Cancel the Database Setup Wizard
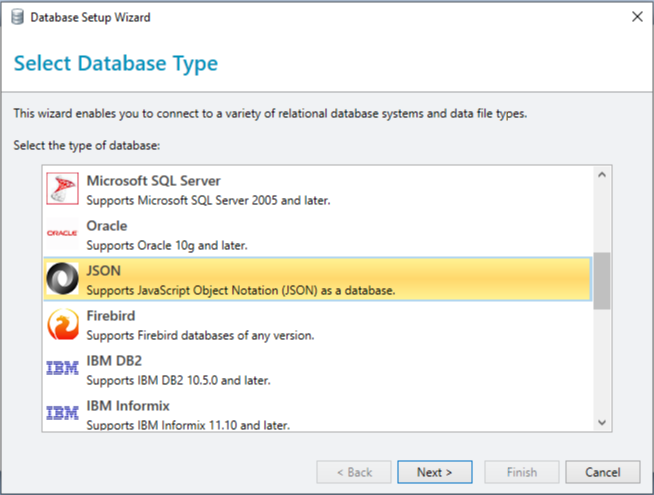The width and height of the screenshot is (654, 495). (603, 472)
